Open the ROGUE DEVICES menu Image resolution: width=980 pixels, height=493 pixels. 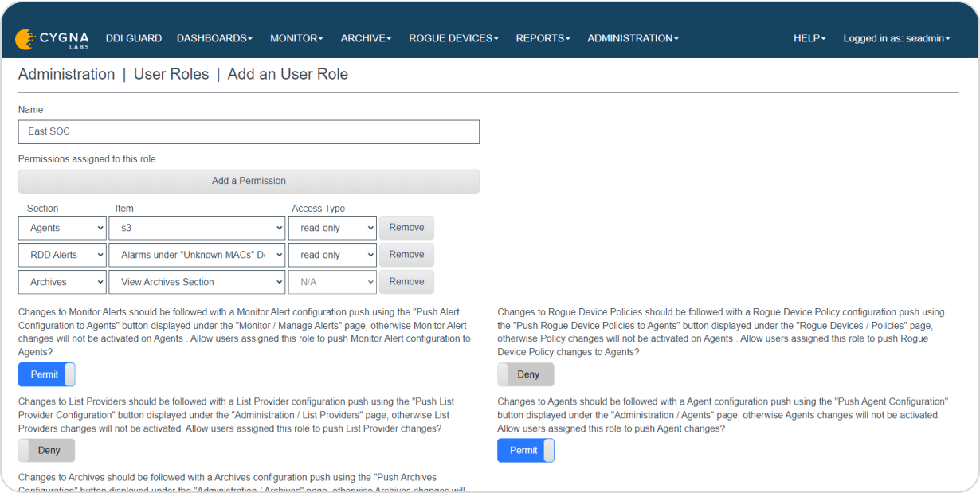point(453,37)
